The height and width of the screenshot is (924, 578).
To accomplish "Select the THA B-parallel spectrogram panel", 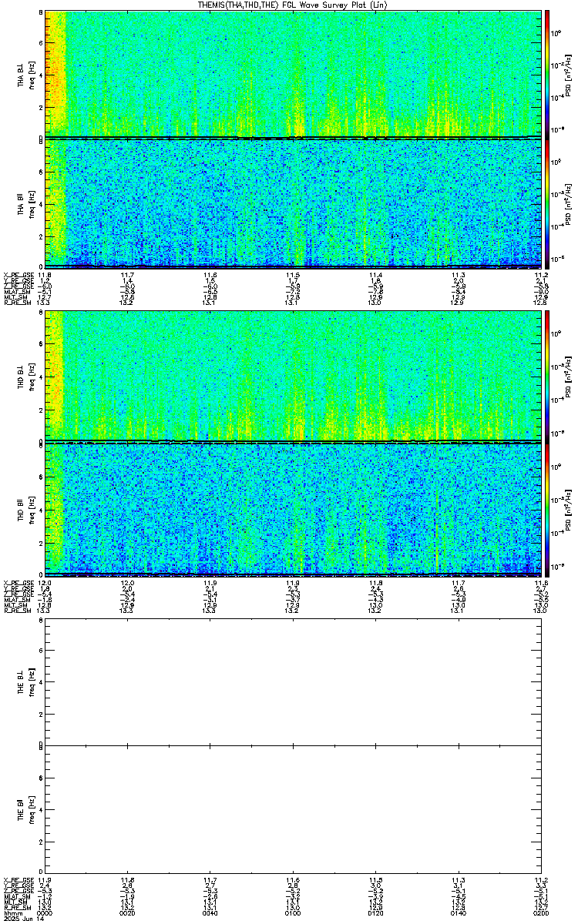I will pos(293,203).
